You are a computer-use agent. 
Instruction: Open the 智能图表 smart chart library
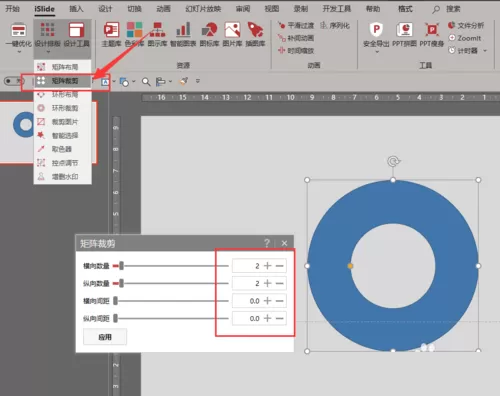point(183,34)
